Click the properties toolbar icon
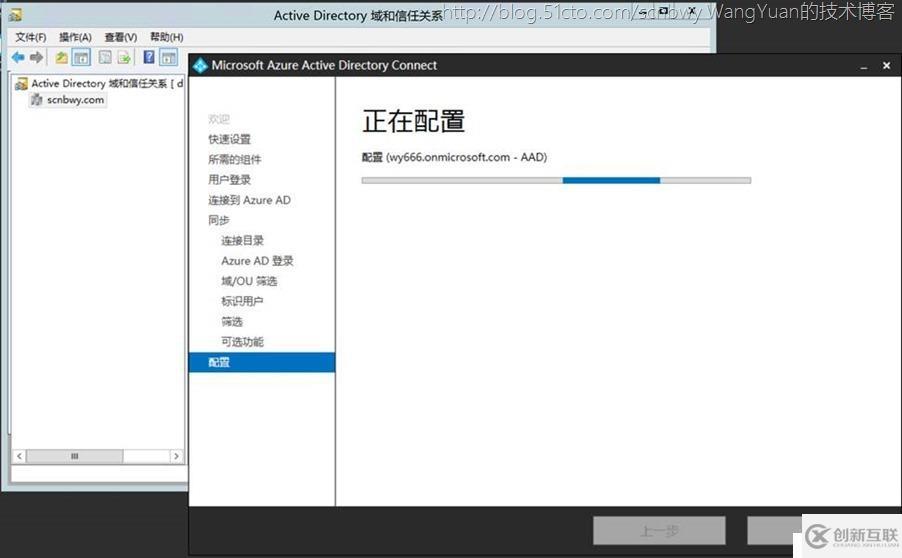This screenshot has width=902, height=558. tap(105, 57)
